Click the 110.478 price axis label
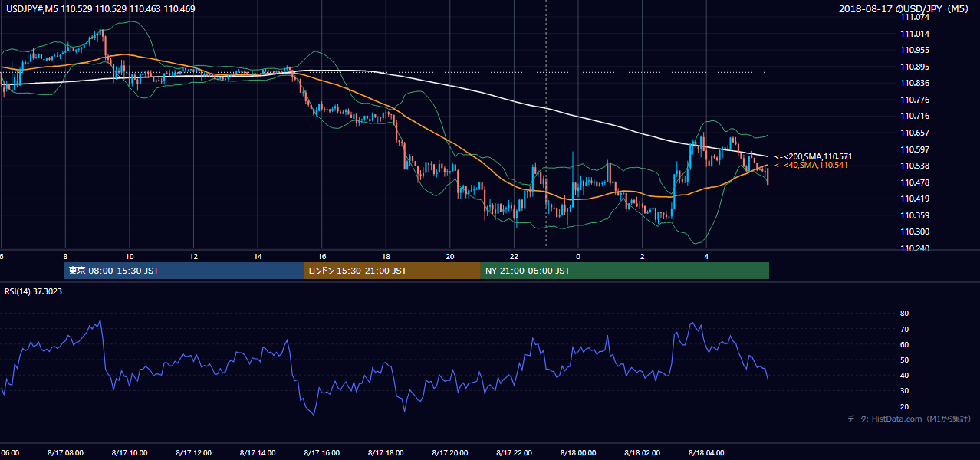 pyautogui.click(x=915, y=182)
